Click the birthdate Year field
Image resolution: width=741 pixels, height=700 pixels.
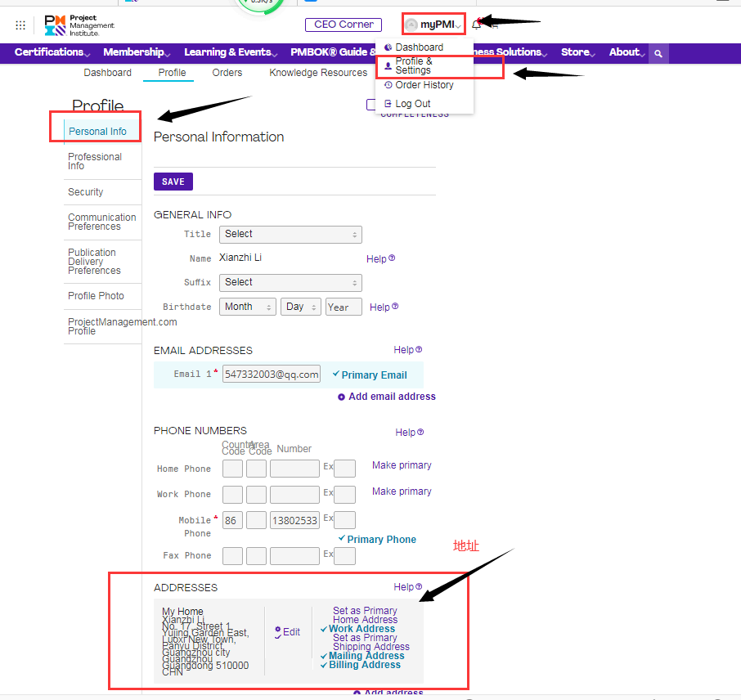tap(344, 307)
